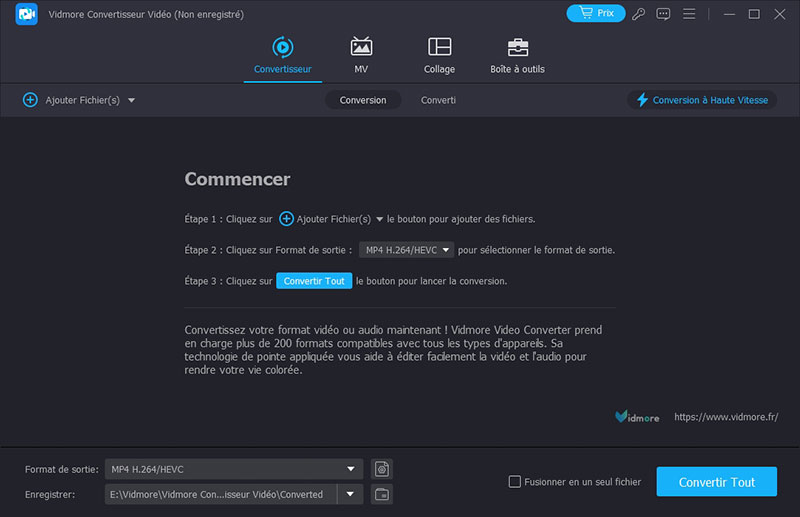Click the Vidmore app logo icon
Image resolution: width=800 pixels, height=517 pixels.
[x=27, y=14]
